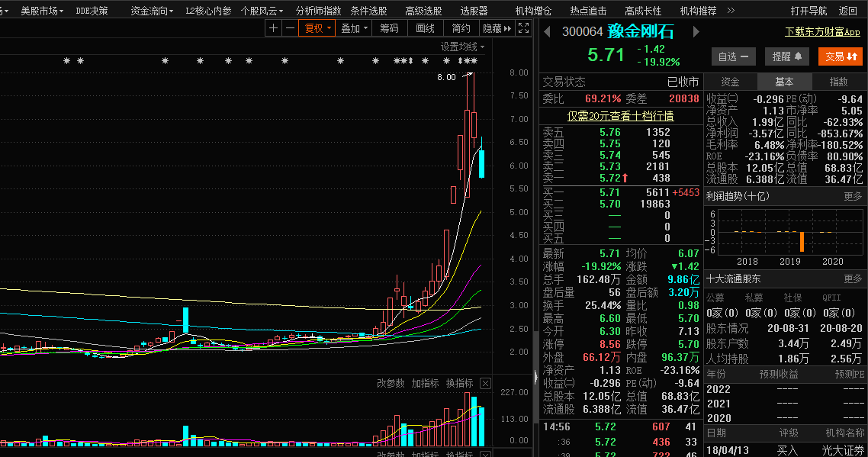Open 美股市场 menu
The width and height of the screenshot is (868, 457).
click(x=41, y=11)
